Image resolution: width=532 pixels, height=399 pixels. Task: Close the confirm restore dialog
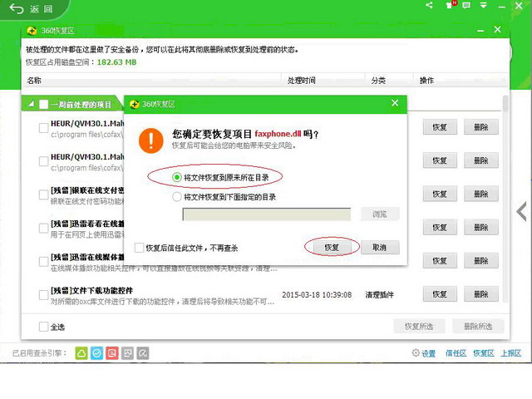(x=395, y=103)
